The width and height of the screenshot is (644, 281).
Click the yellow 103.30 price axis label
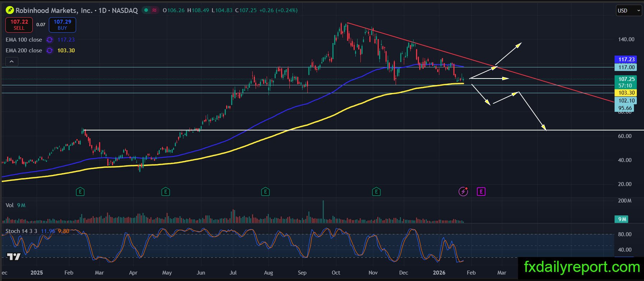coord(626,93)
